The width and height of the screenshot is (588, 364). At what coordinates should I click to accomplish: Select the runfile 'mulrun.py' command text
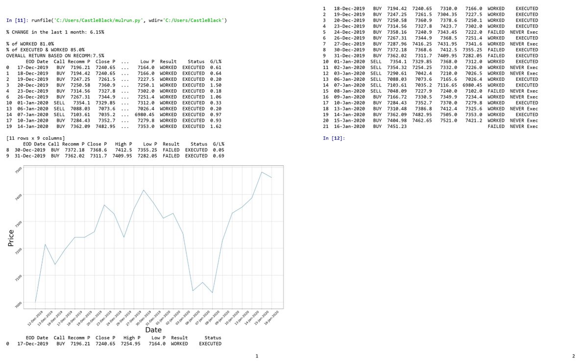coord(129,20)
